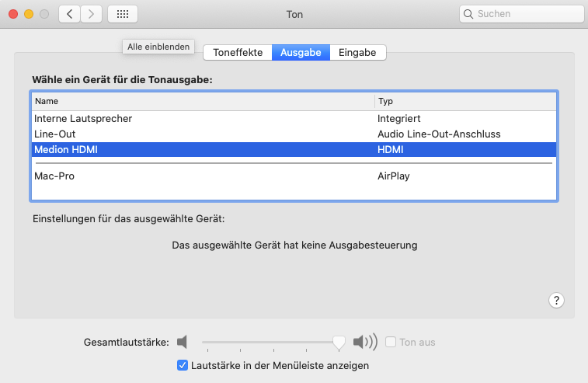
Task: Type in the Suchen search field
Action: tap(524, 14)
